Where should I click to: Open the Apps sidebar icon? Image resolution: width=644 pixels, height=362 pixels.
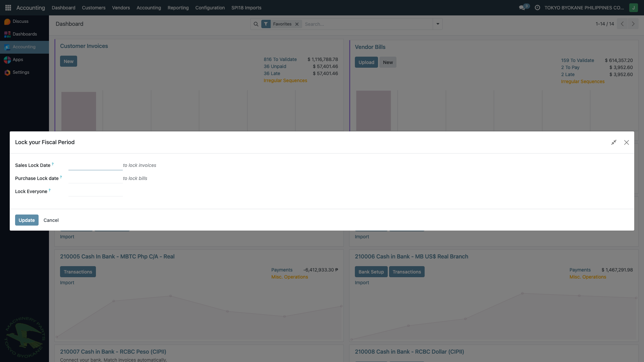click(x=7, y=60)
